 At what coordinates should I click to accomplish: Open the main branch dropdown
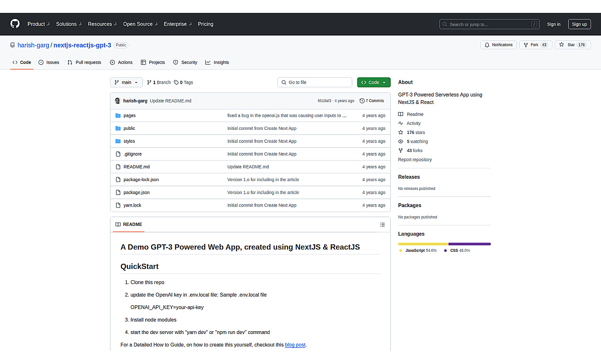tap(126, 82)
